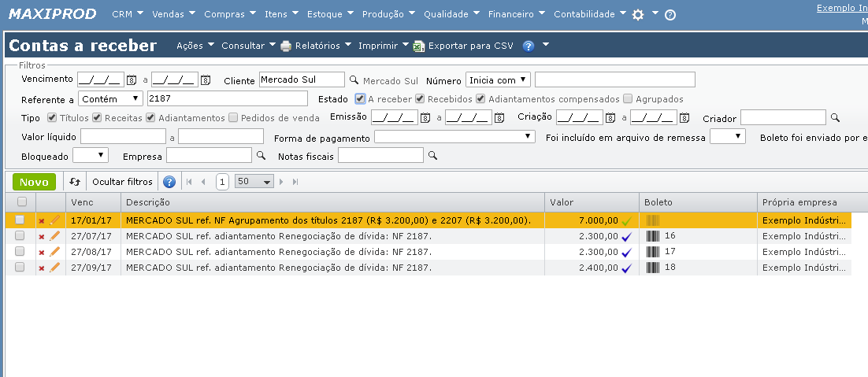The width and height of the screenshot is (868, 377).
Task: Open calendar for Emissão end date
Action: click(x=499, y=118)
